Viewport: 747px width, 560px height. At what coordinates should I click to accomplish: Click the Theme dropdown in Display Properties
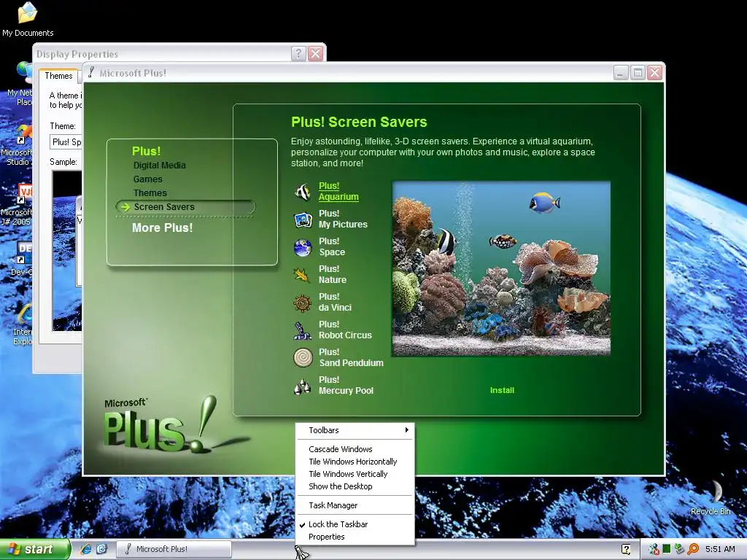click(66, 142)
